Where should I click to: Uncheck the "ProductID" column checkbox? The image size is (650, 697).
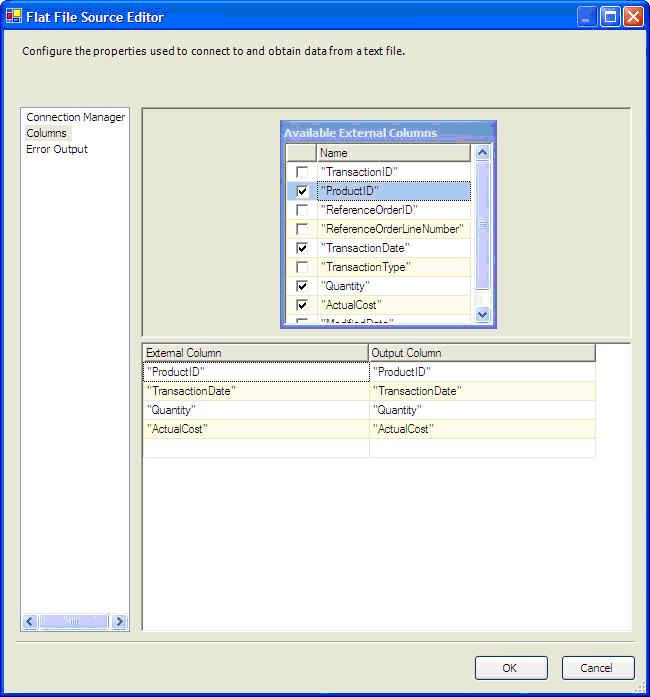tap(302, 191)
